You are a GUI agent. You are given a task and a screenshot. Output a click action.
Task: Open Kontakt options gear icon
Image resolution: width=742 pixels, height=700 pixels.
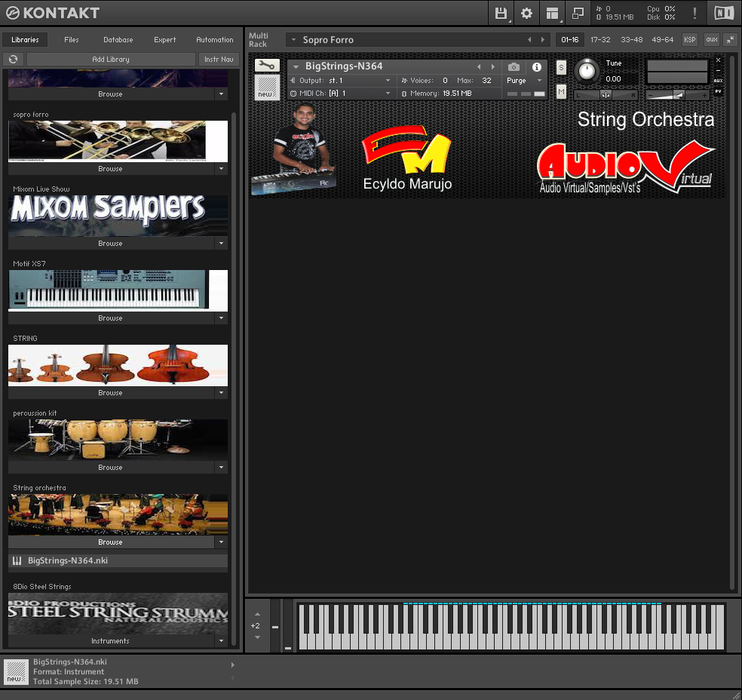(x=526, y=14)
